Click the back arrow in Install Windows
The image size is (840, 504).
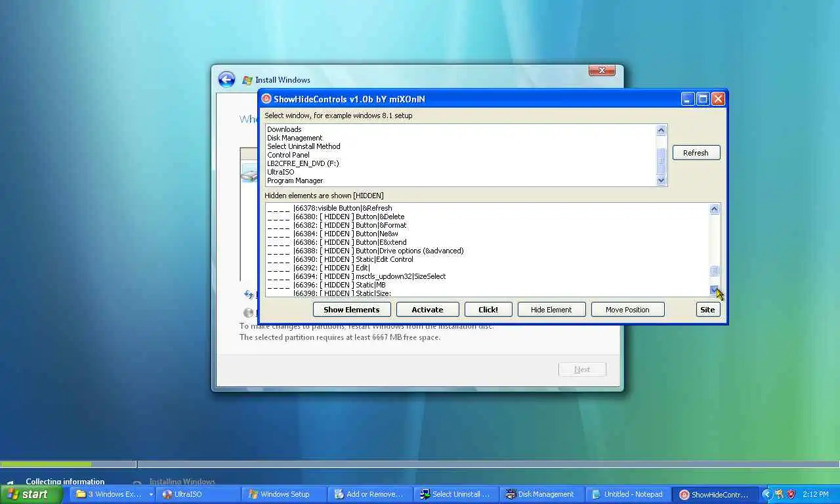coord(226,79)
